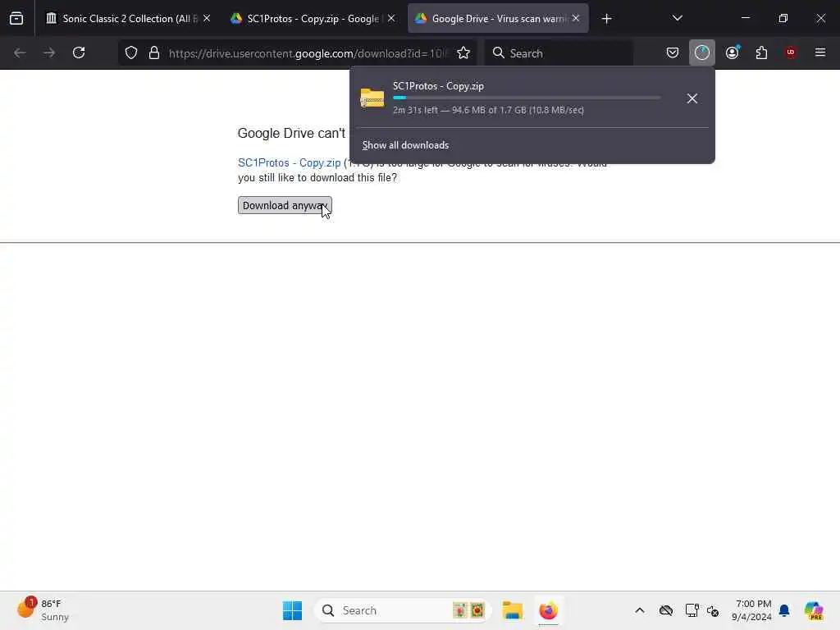Viewport: 840px width, 630px height.
Task: Open the muted volume tray icon
Action: pyautogui.click(x=713, y=610)
